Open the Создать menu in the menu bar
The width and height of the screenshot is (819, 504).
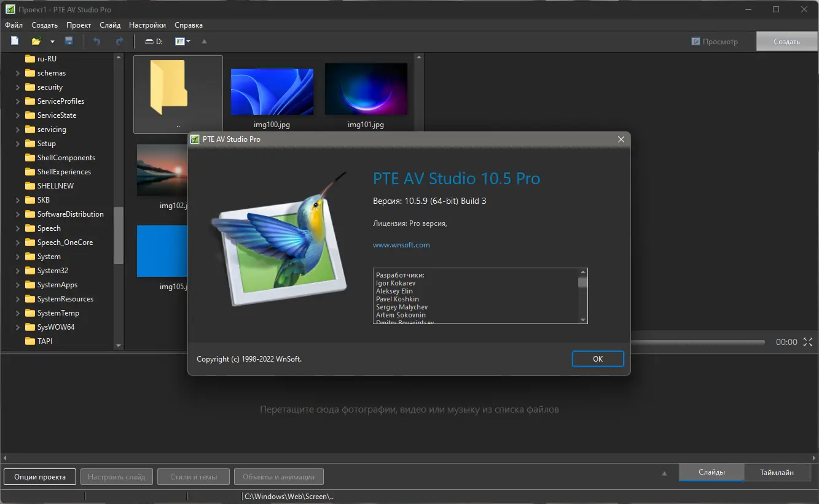(44, 25)
